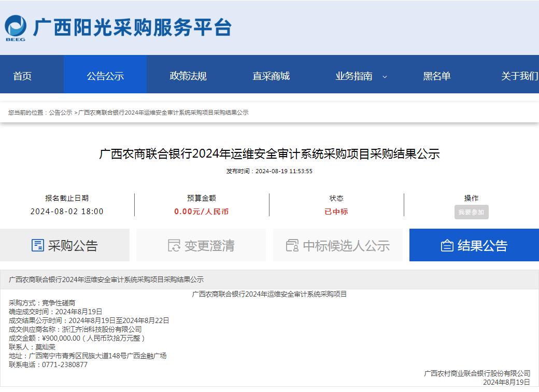Switch to the 采购公告 tab
This screenshot has height=392, width=539.
65,245
